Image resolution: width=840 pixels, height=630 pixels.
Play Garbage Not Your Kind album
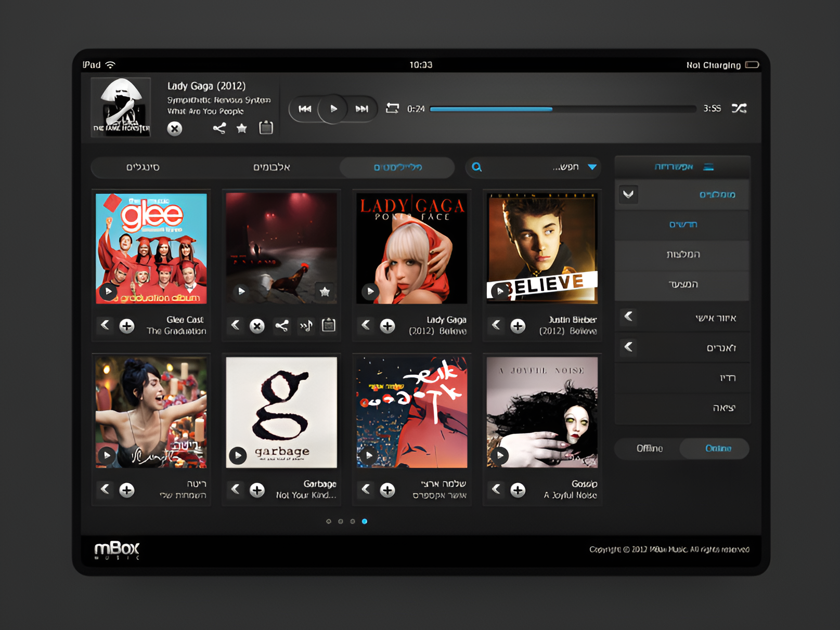(x=238, y=456)
